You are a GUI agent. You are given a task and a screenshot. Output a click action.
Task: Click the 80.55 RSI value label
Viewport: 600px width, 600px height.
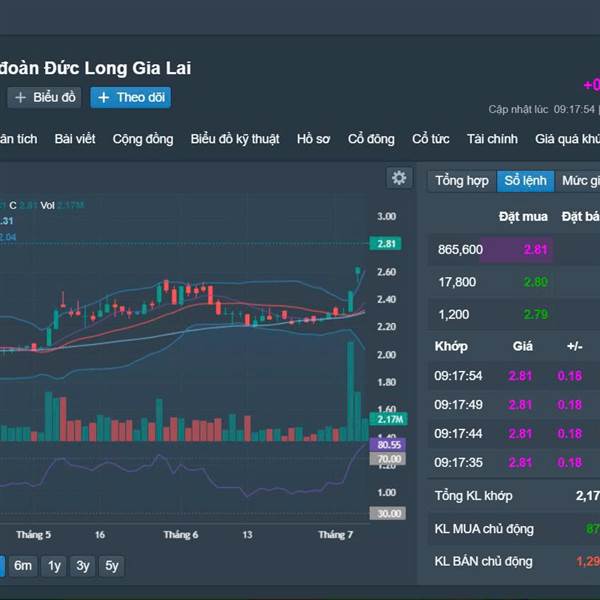pos(388,445)
